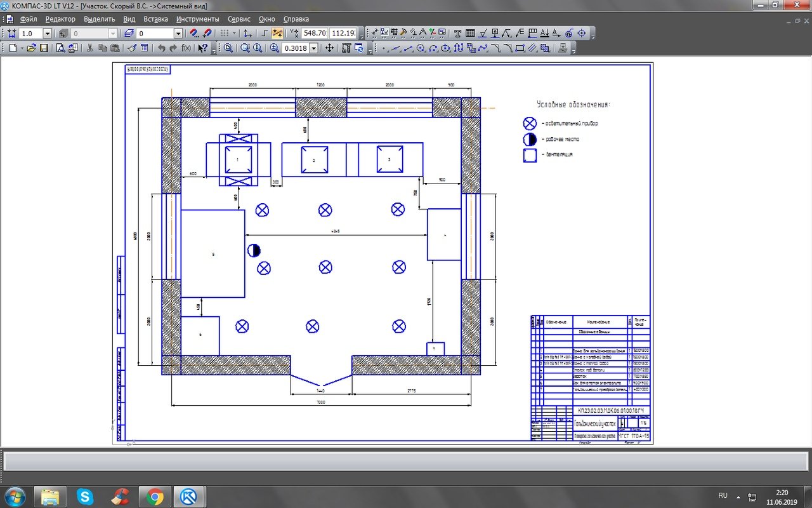Click the RU language indicator in tray
This screenshot has width=812, height=508.
(x=723, y=495)
